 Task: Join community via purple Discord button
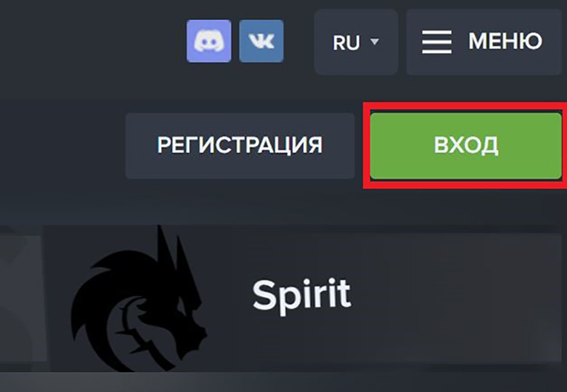pos(209,41)
